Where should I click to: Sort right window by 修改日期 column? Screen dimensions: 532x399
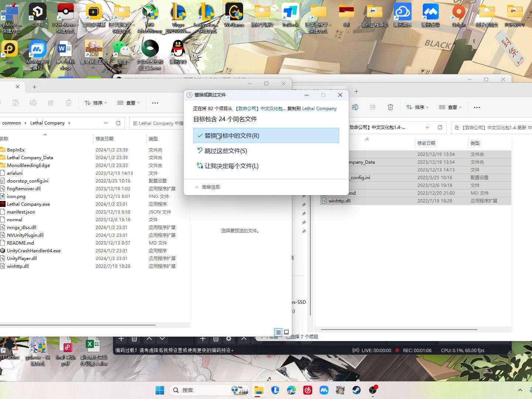point(426,143)
